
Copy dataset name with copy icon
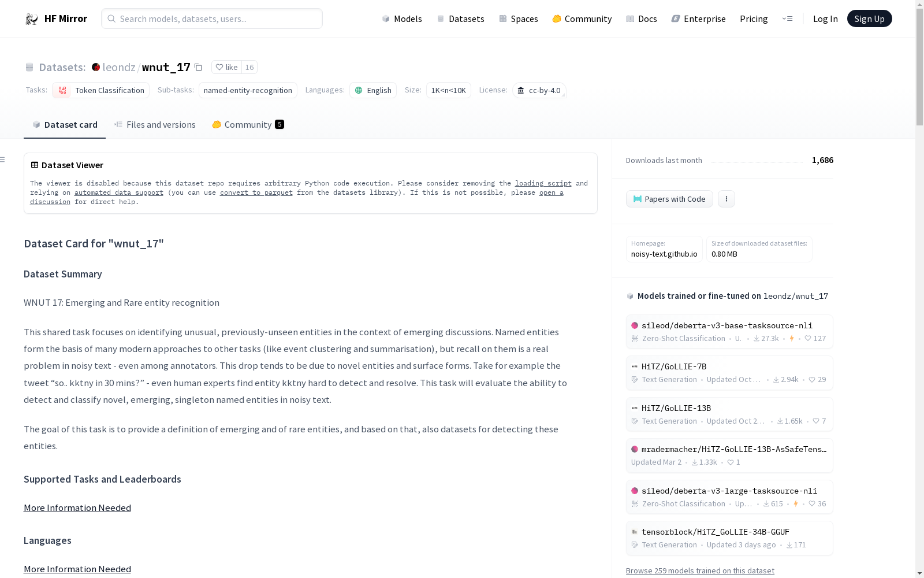click(198, 67)
